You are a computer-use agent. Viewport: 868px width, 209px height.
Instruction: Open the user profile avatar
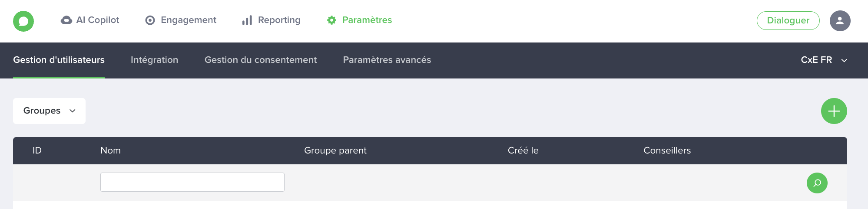point(840,21)
